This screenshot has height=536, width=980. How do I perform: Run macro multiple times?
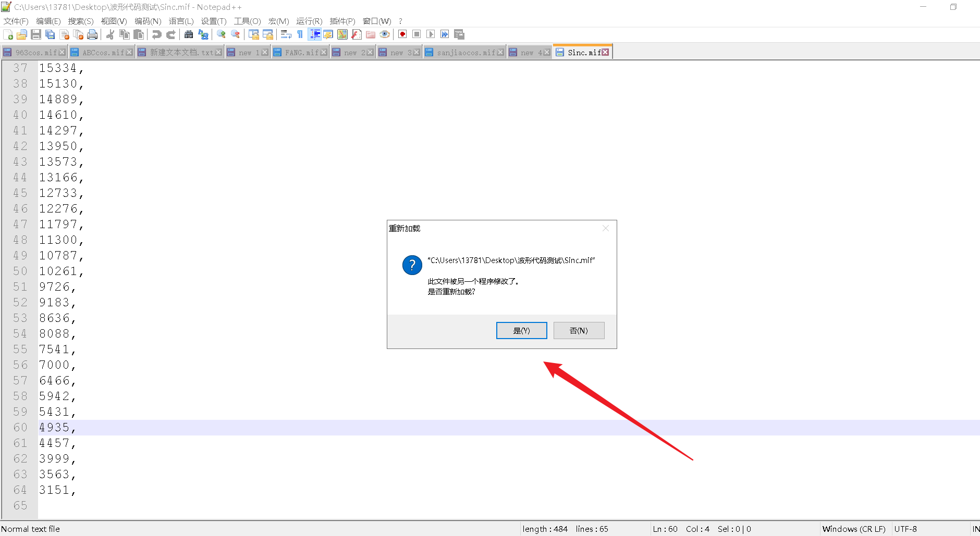pos(445,34)
